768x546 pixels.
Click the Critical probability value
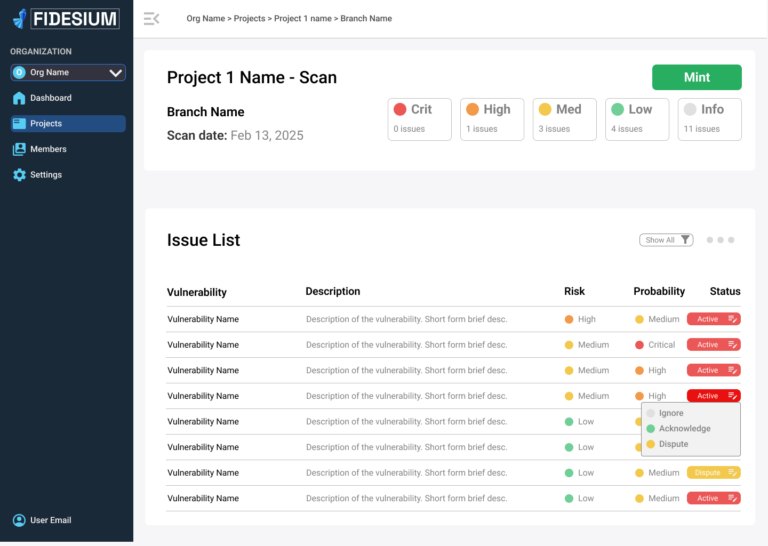click(x=661, y=345)
